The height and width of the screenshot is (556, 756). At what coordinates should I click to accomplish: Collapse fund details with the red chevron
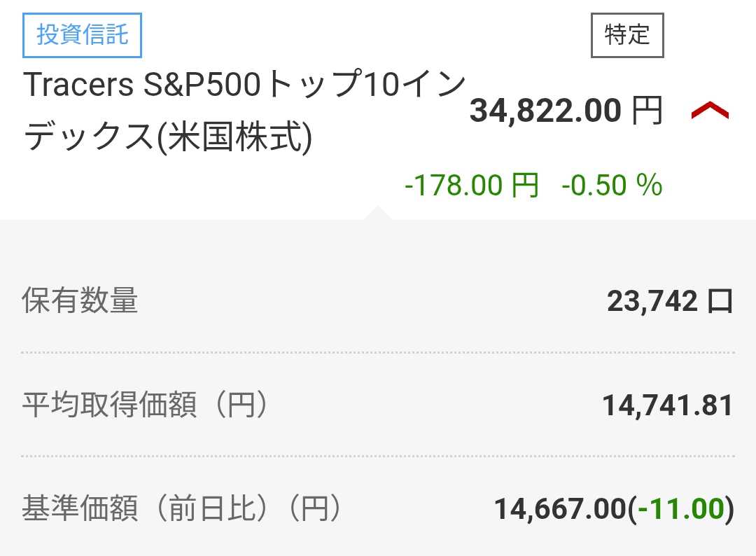click(x=710, y=111)
